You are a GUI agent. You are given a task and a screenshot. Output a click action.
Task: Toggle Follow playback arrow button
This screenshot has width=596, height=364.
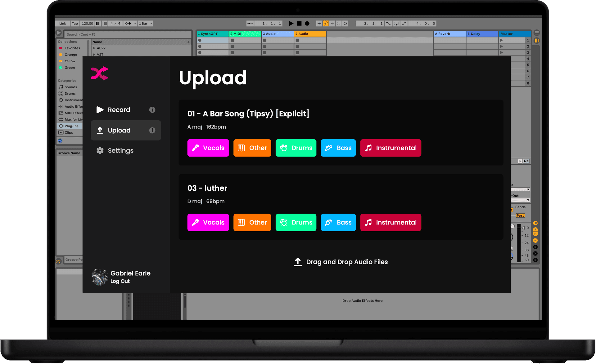[x=250, y=24]
